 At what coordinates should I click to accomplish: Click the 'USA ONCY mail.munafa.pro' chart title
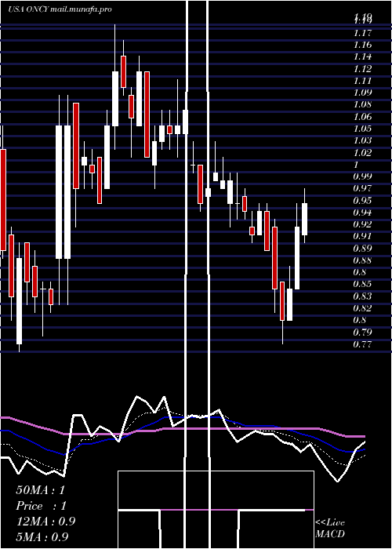pyautogui.click(x=60, y=9)
